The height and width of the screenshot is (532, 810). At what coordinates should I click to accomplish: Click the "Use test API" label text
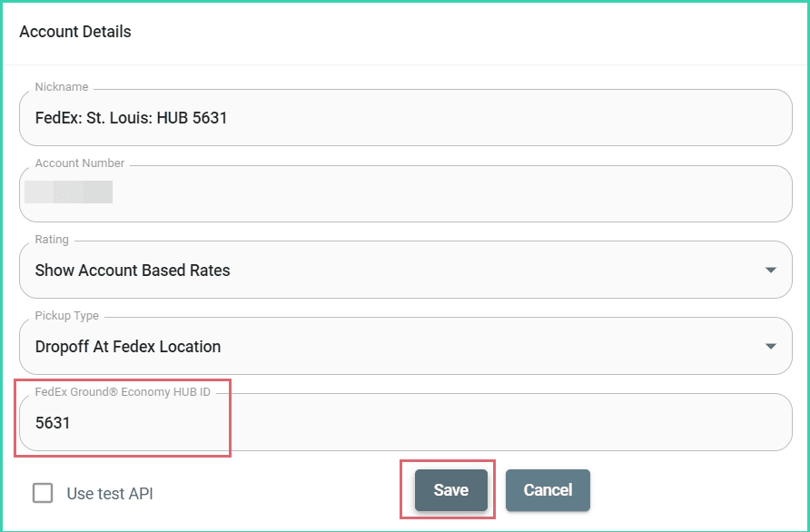(x=110, y=494)
